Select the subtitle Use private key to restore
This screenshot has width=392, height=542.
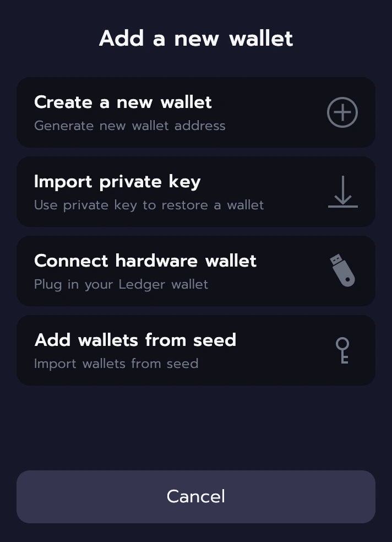(x=149, y=205)
